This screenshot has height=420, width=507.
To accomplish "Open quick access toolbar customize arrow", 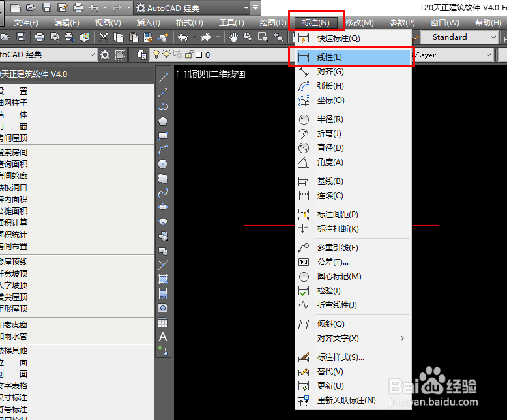I will click(x=255, y=7).
